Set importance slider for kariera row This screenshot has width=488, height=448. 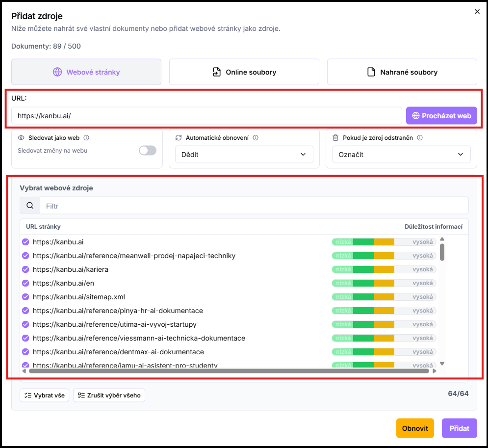[x=384, y=269]
